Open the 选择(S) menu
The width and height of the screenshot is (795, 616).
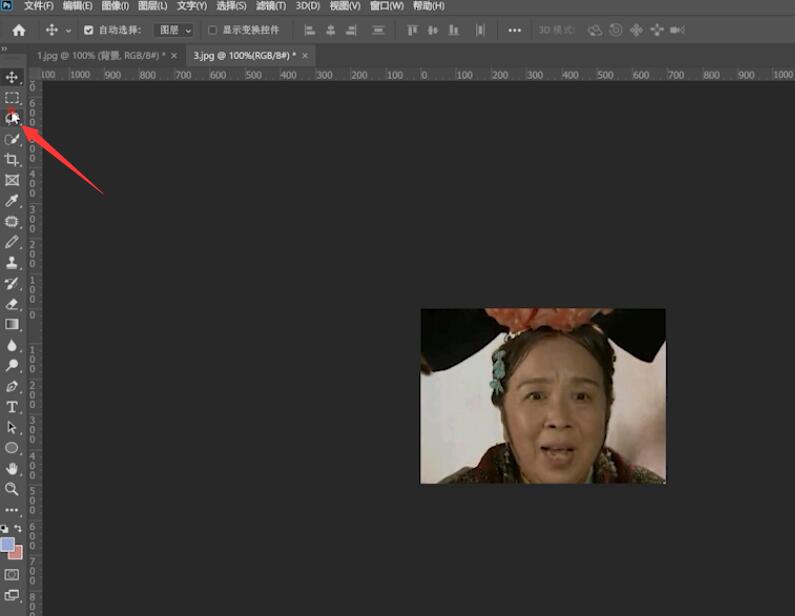(231, 6)
